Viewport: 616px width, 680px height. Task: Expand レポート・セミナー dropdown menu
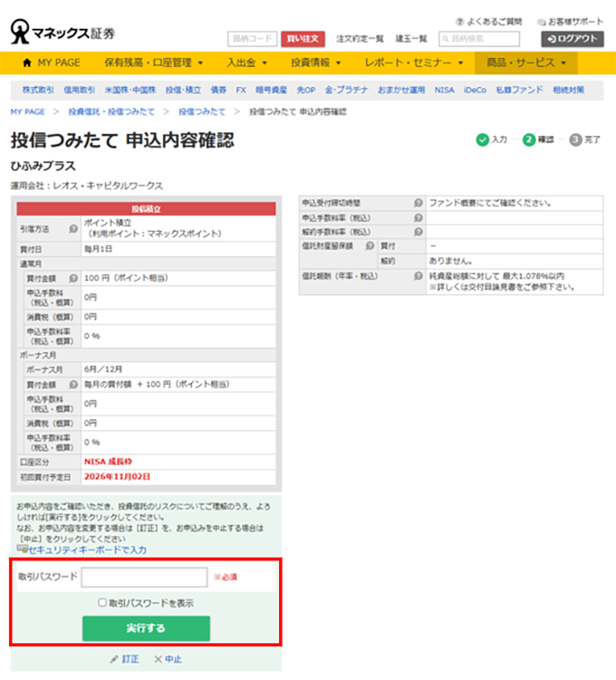pyautogui.click(x=414, y=62)
